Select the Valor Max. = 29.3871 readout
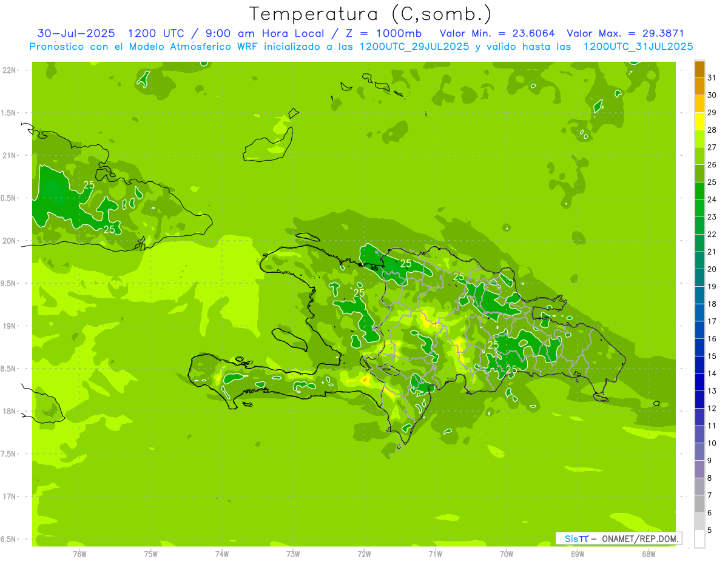 [625, 33]
